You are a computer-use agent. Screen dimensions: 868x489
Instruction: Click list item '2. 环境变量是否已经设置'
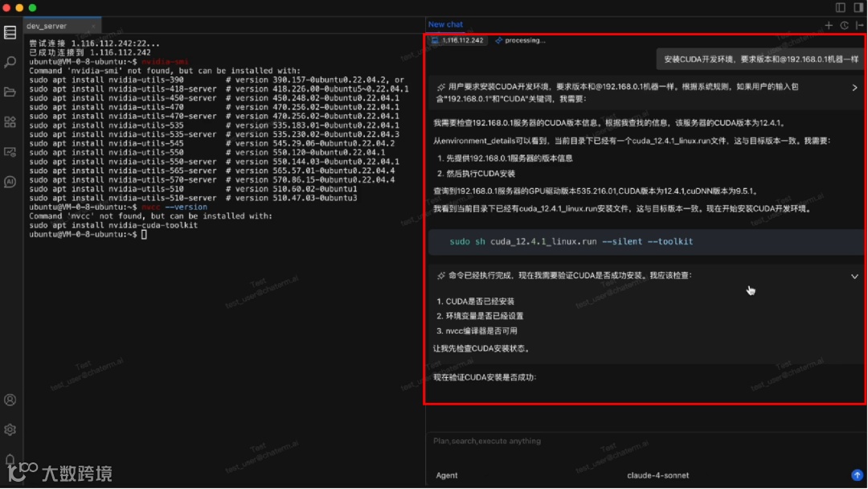click(x=479, y=316)
